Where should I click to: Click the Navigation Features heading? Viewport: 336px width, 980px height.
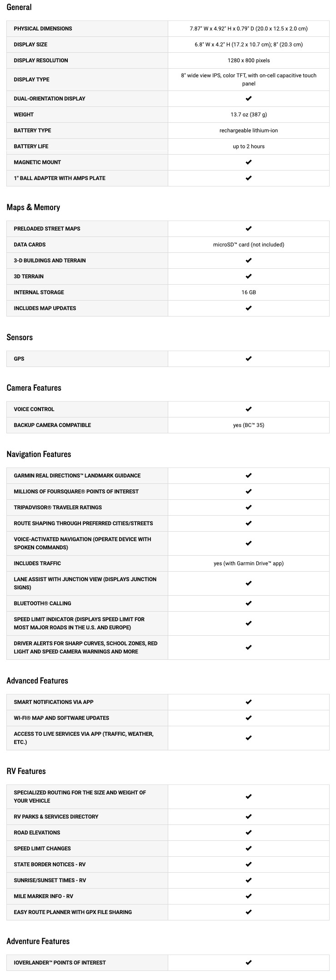point(39,454)
